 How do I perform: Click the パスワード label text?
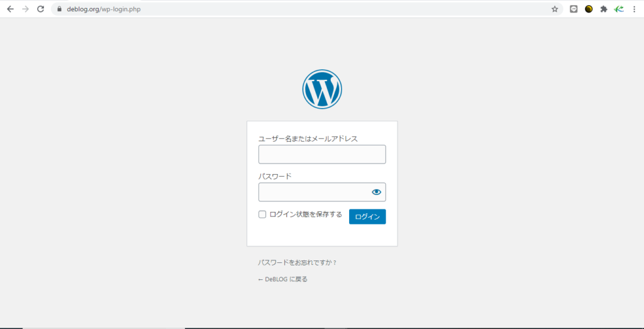pos(275,176)
